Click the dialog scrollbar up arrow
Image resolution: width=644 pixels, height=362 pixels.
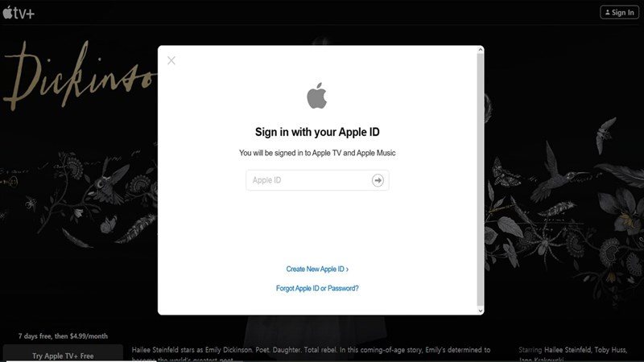coord(480,50)
